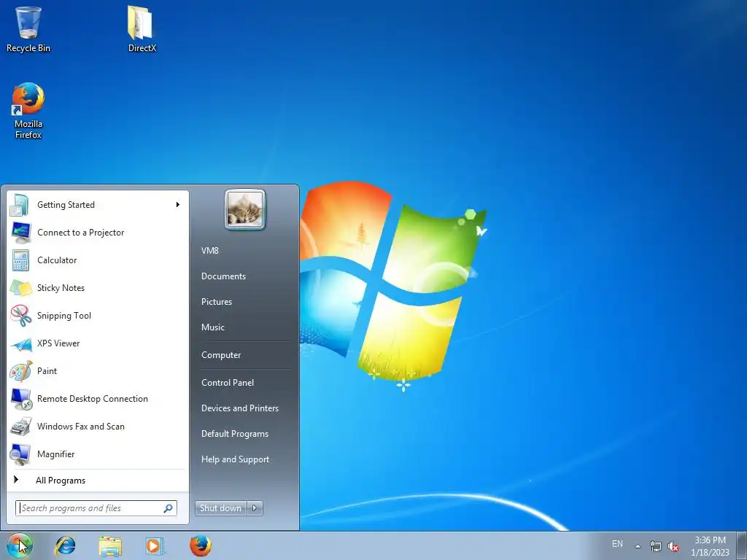Click the Connect to a Projector icon
Screen dimensions: 747x560
coord(21,233)
